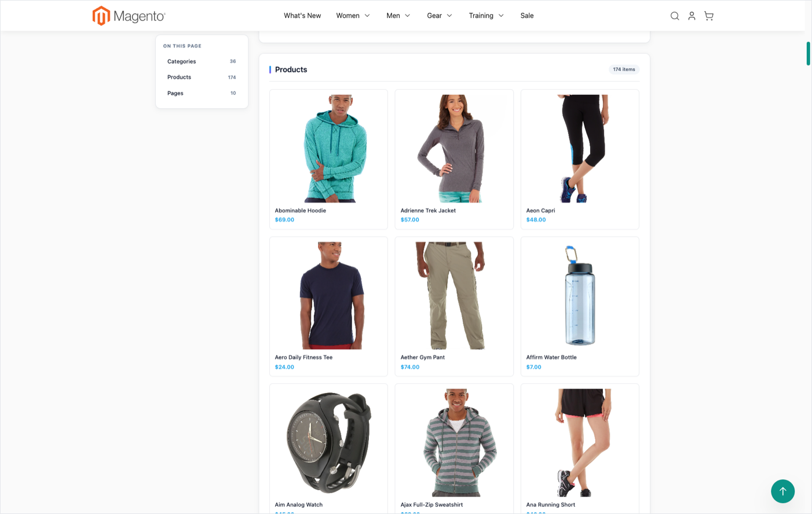Select Pages in the sidebar navigation

pyautogui.click(x=175, y=93)
